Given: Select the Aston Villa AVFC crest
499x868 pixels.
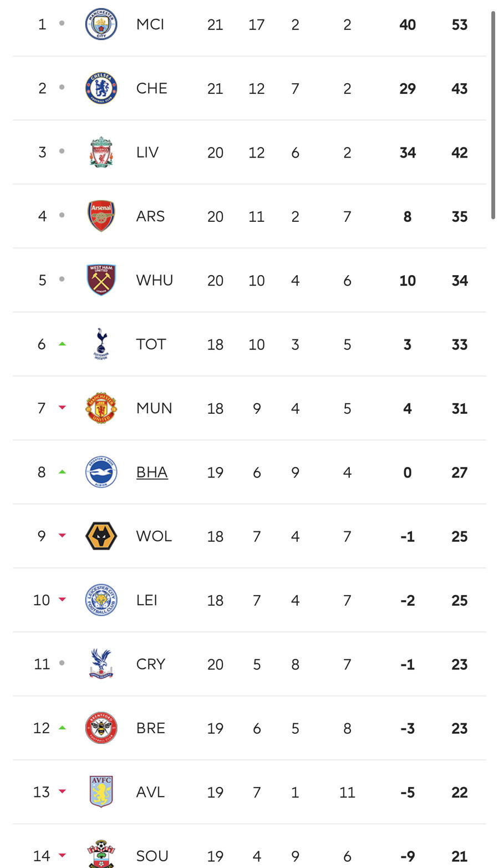Looking at the screenshot, I should pyautogui.click(x=101, y=792).
